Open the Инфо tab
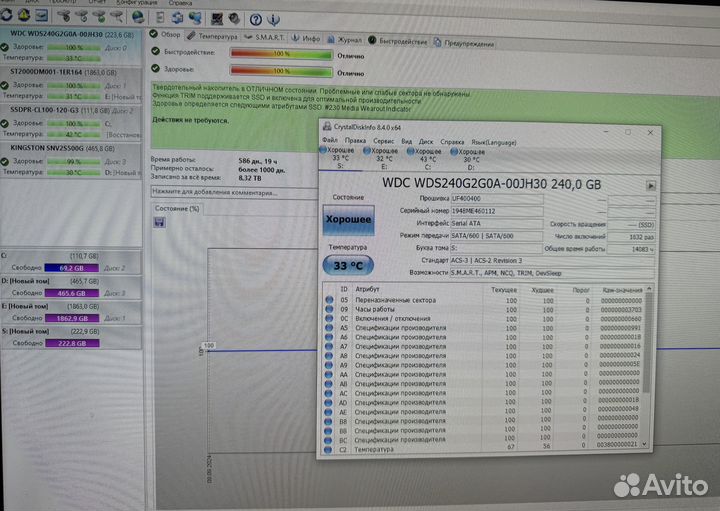Viewport: 720px width, 511px height. (306, 39)
